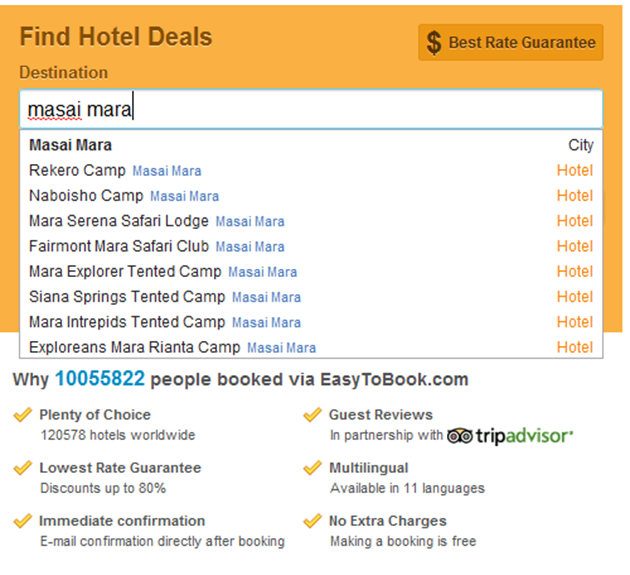Click the checkmark beside Multilingual
This screenshot has width=630, height=575.
(x=313, y=467)
